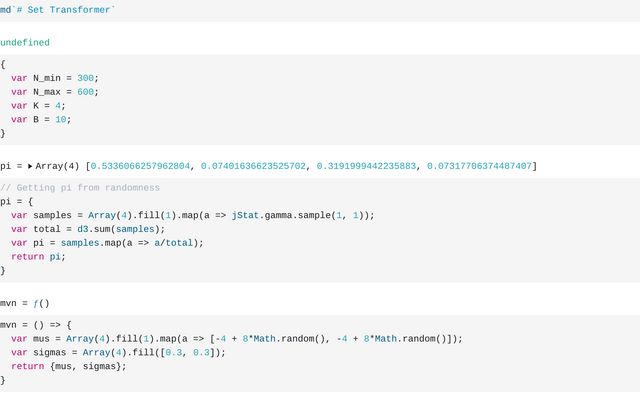Viewport: 640px width, 400px height.
Task: Click the undefined cell output
Action: pyautogui.click(x=25, y=43)
